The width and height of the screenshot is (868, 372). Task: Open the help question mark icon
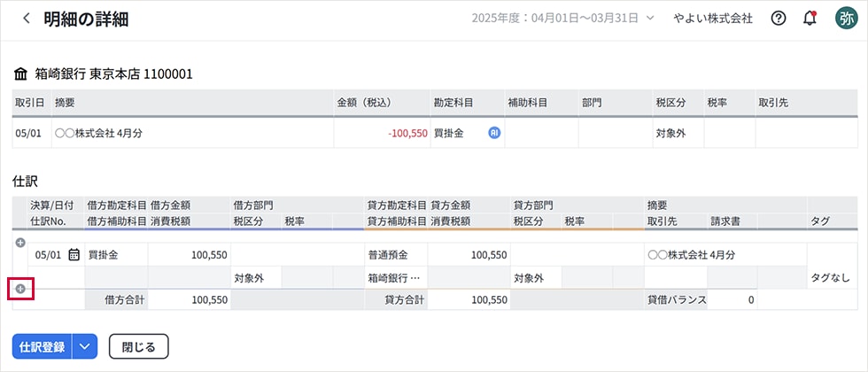(x=779, y=19)
